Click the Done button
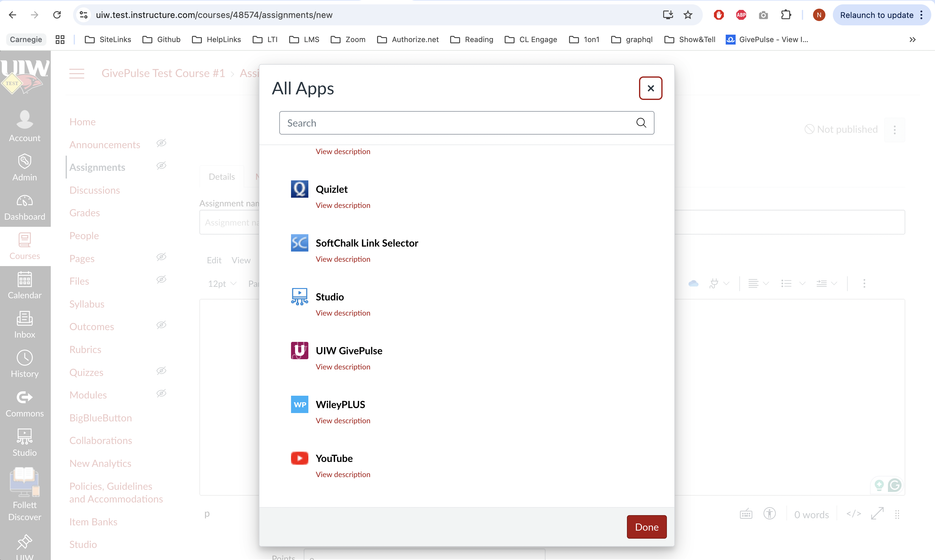935x560 pixels. click(x=646, y=527)
